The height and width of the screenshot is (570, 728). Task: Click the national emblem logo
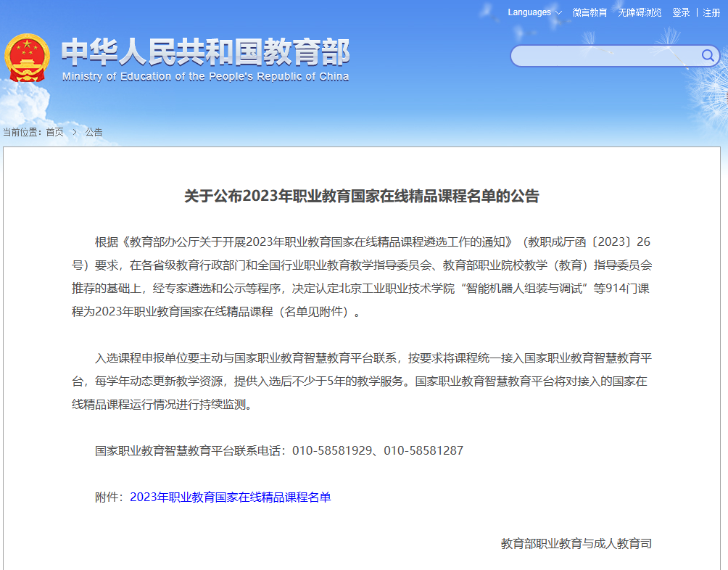[x=27, y=58]
